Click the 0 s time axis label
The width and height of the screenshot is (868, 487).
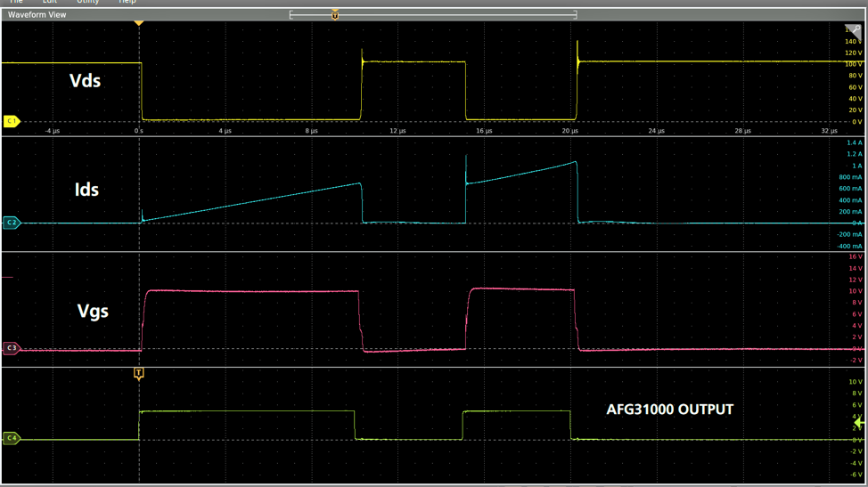pyautogui.click(x=138, y=131)
